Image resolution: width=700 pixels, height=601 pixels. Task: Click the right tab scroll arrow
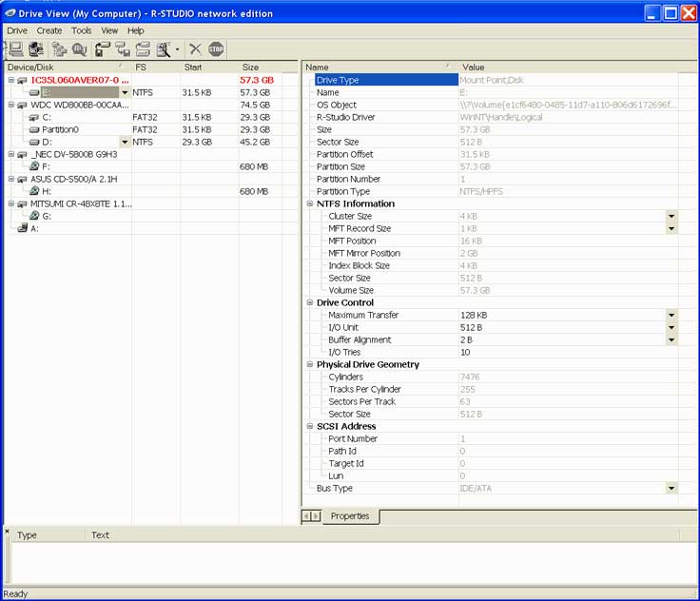pos(316,516)
